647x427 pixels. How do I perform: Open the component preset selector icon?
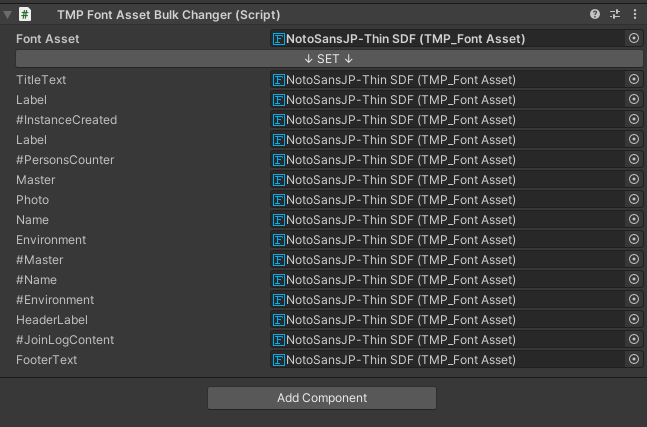pyautogui.click(x=615, y=14)
